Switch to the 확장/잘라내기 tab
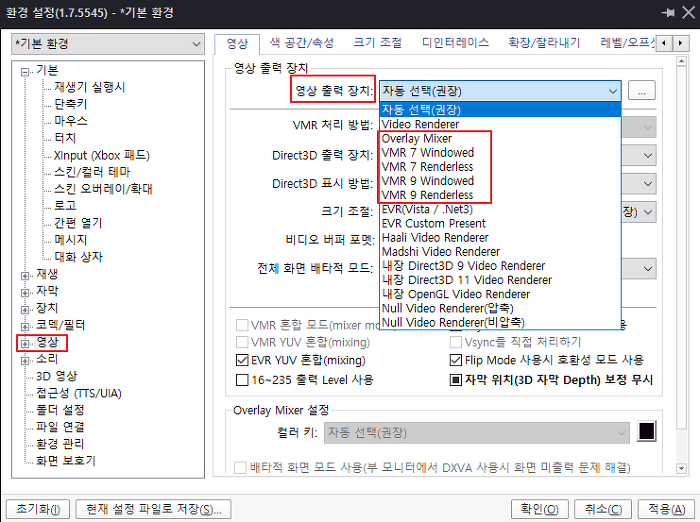700x522 pixels. 544,43
